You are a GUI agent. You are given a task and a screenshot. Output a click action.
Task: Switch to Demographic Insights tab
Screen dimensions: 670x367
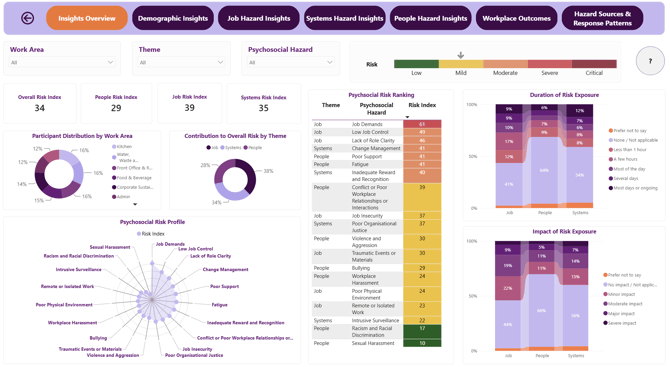point(173,18)
